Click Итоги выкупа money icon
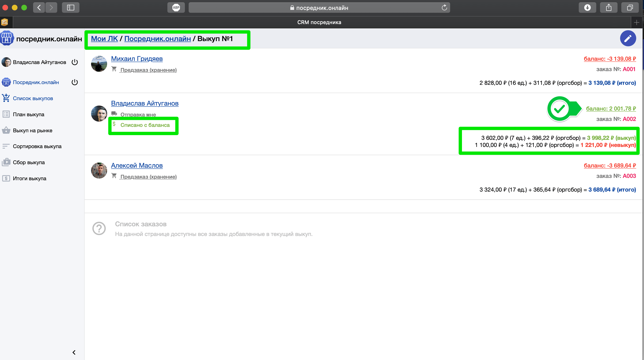Screen dimensions: 644x360 pyautogui.click(x=6, y=178)
